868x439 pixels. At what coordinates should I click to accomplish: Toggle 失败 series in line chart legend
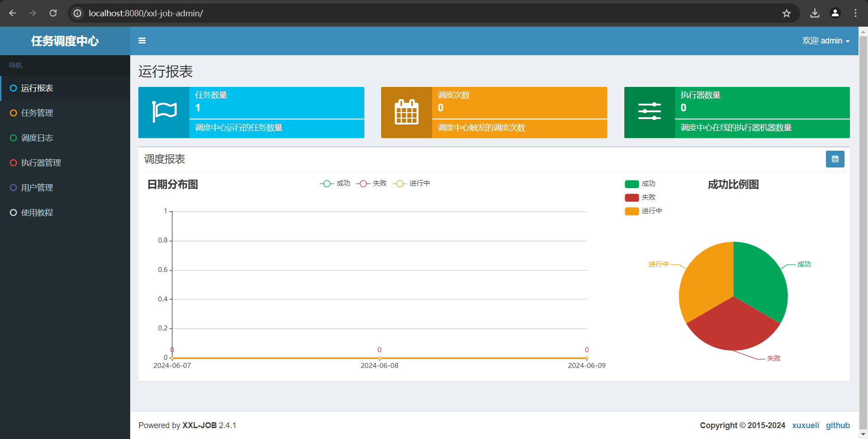pos(372,183)
